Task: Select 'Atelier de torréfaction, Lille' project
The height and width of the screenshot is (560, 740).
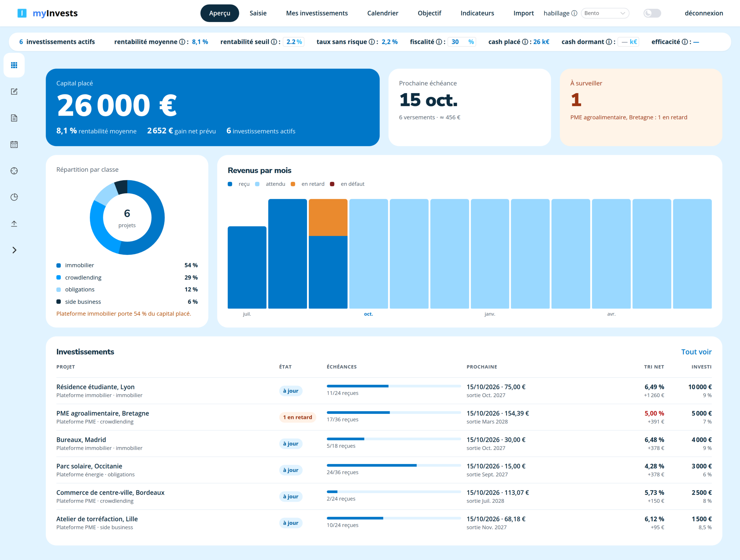Action: click(x=97, y=519)
